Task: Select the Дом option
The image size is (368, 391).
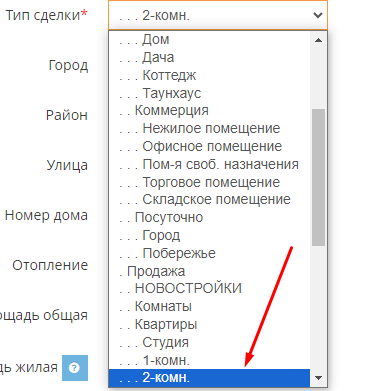Action: [x=209, y=39]
